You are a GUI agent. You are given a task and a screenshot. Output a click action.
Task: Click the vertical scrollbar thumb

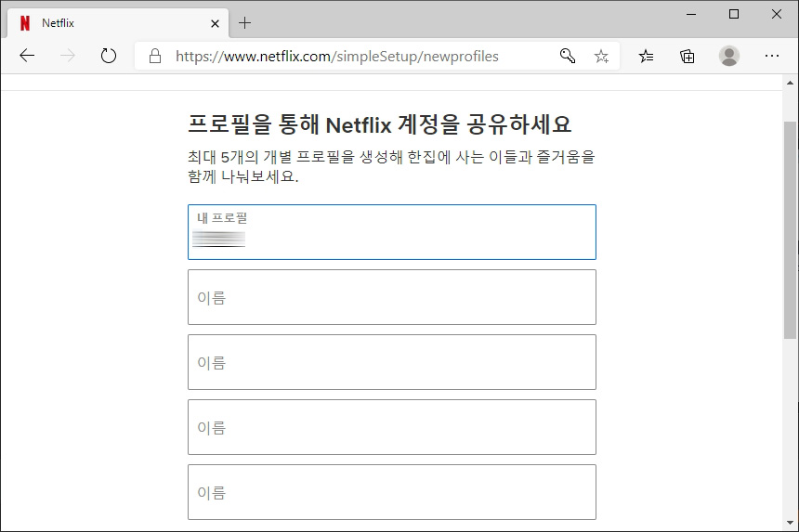tap(790, 229)
